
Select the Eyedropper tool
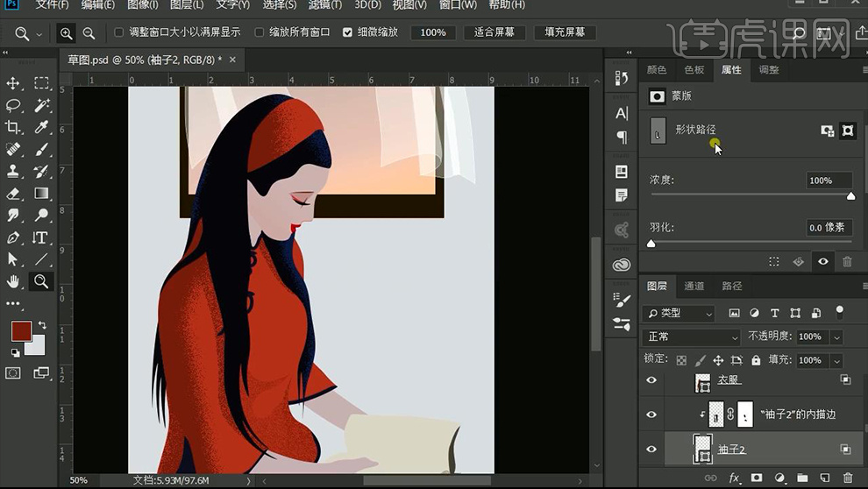coord(41,127)
